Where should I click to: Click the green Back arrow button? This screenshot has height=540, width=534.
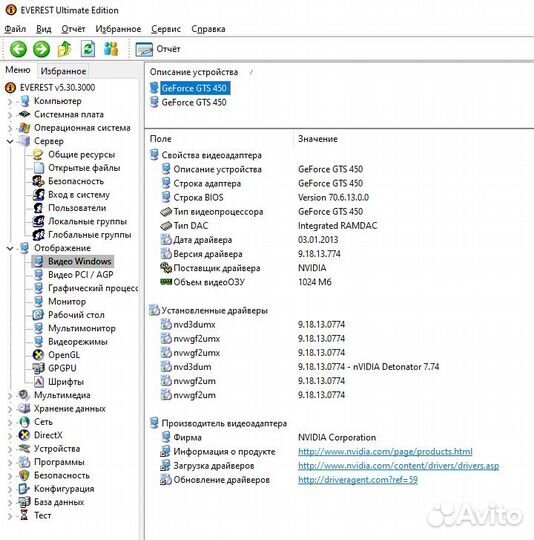click(x=18, y=49)
